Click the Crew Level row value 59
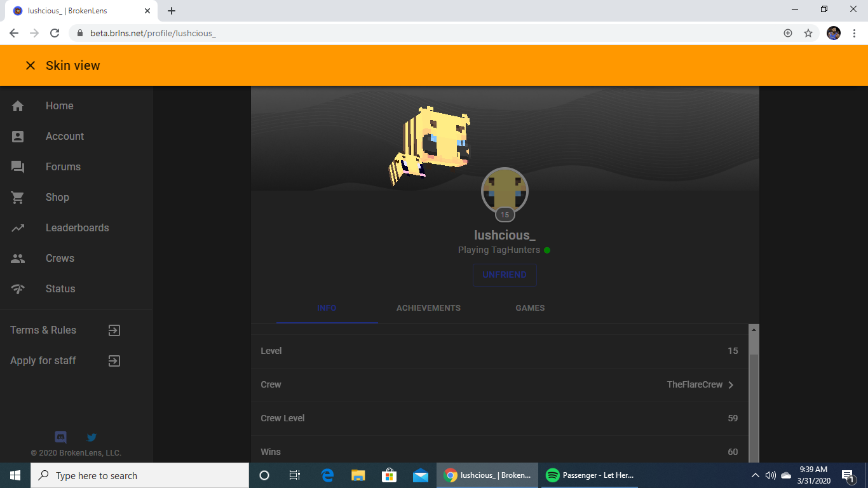Image resolution: width=868 pixels, height=488 pixels. click(x=733, y=419)
